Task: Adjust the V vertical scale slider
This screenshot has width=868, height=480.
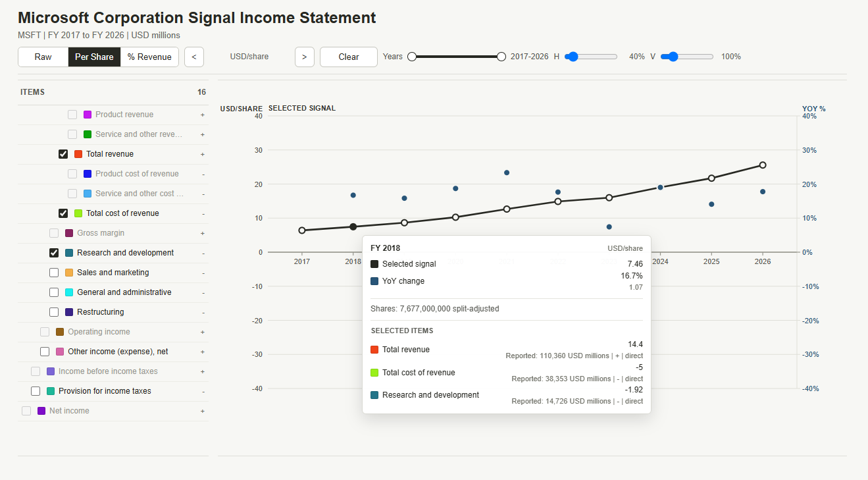Action: pos(687,57)
